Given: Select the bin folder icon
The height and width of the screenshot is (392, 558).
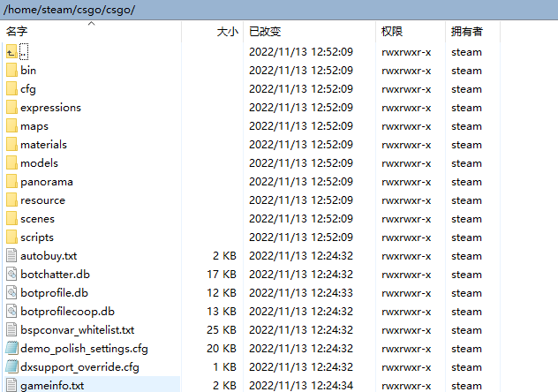Looking at the screenshot, I should tap(11, 70).
